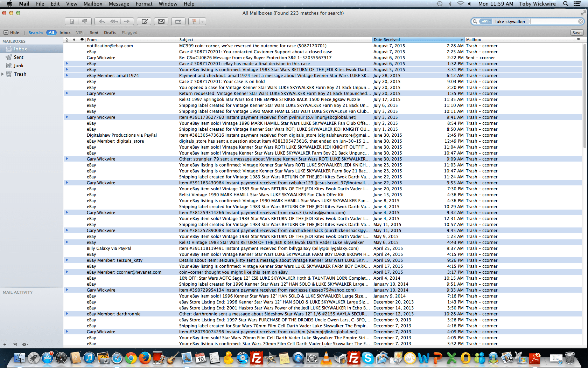Open the Message menu

[119, 4]
